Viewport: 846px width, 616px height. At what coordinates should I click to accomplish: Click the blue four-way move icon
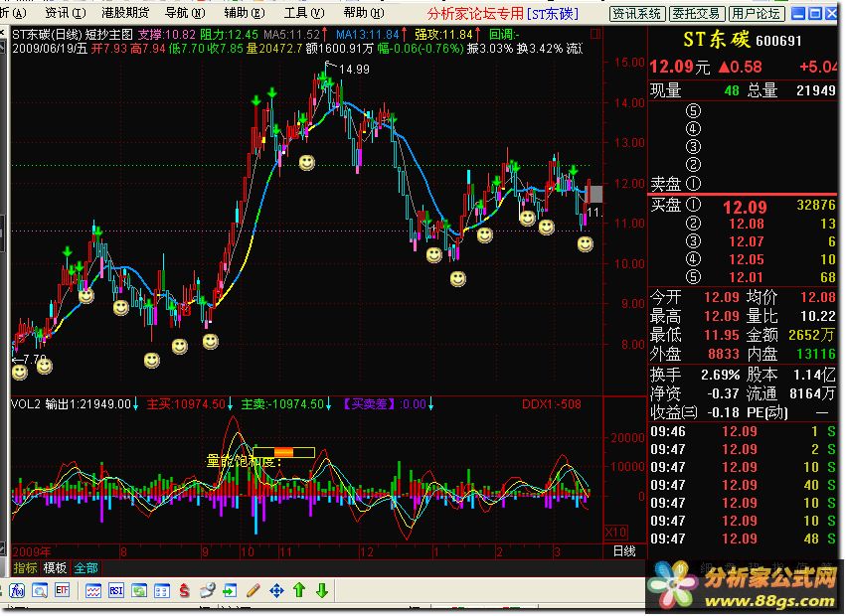click(x=276, y=590)
